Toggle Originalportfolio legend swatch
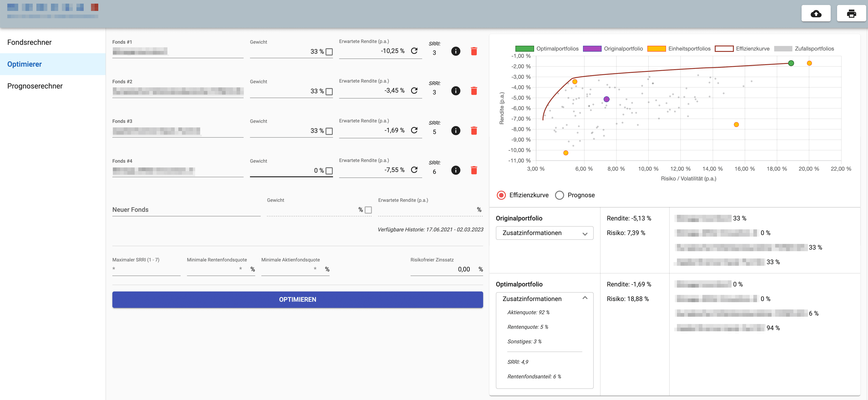 592,48
